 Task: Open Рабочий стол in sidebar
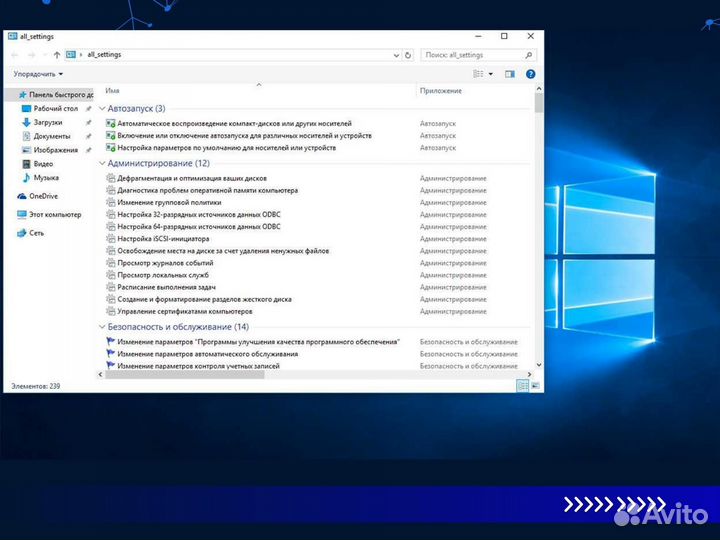[56, 108]
